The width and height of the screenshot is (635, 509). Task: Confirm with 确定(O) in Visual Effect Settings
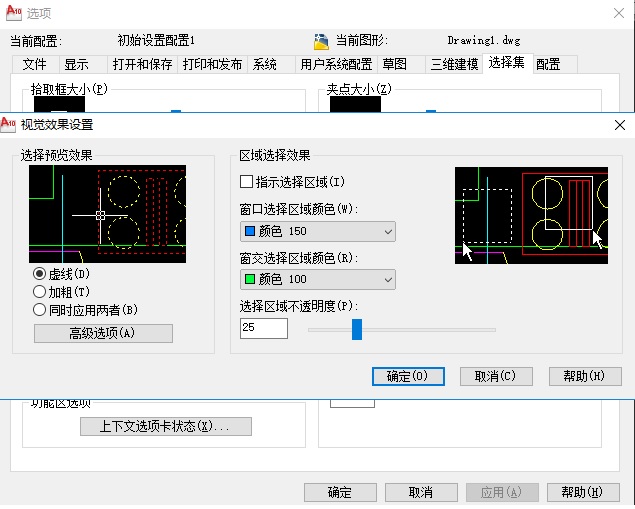(408, 376)
